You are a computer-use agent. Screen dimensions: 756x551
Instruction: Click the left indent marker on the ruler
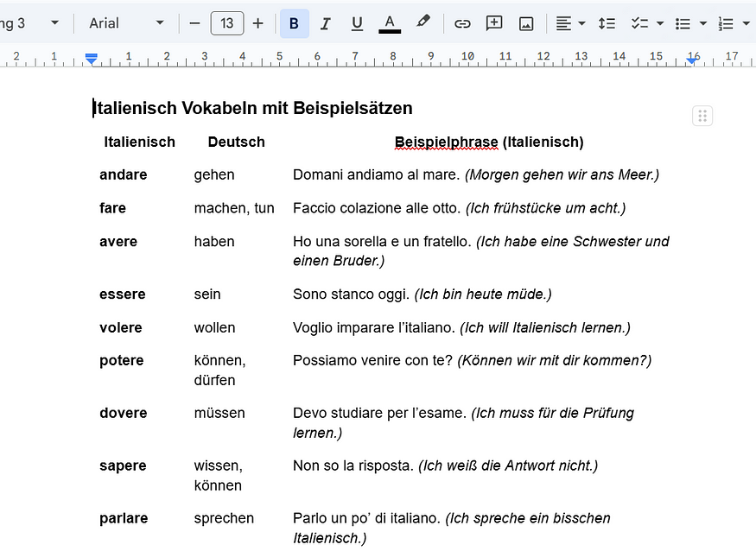coord(91,60)
